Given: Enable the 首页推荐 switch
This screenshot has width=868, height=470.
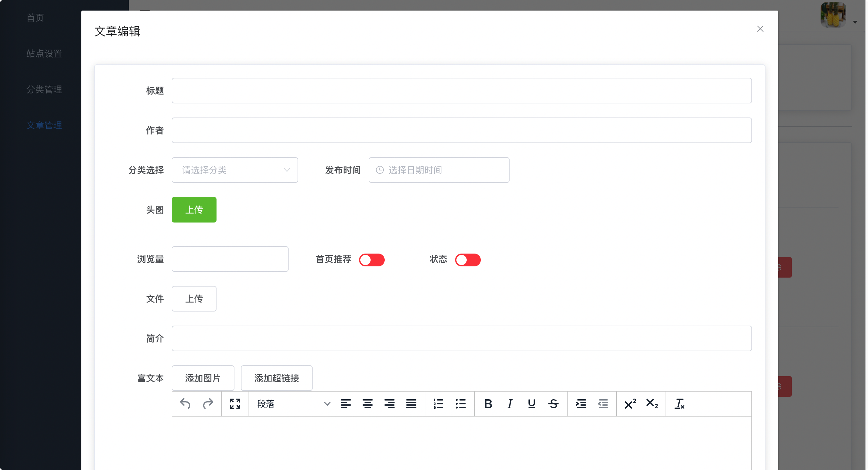Looking at the screenshot, I should coord(372,260).
